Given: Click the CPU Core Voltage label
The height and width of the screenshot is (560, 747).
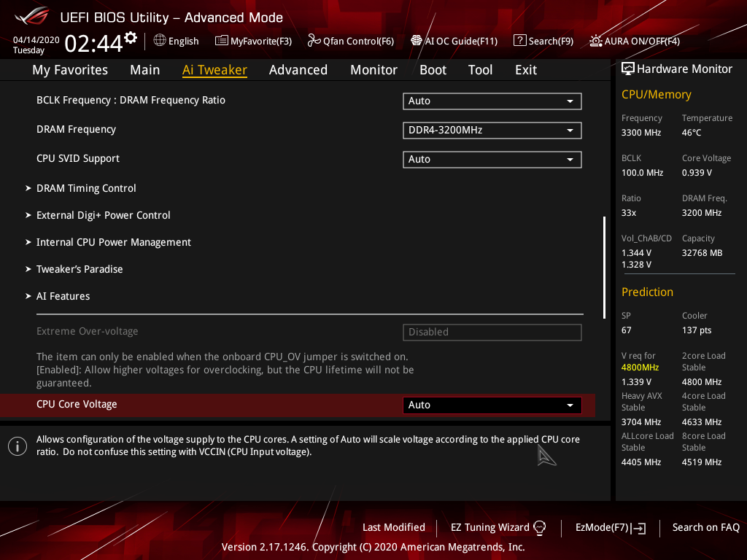Looking at the screenshot, I should (x=77, y=404).
